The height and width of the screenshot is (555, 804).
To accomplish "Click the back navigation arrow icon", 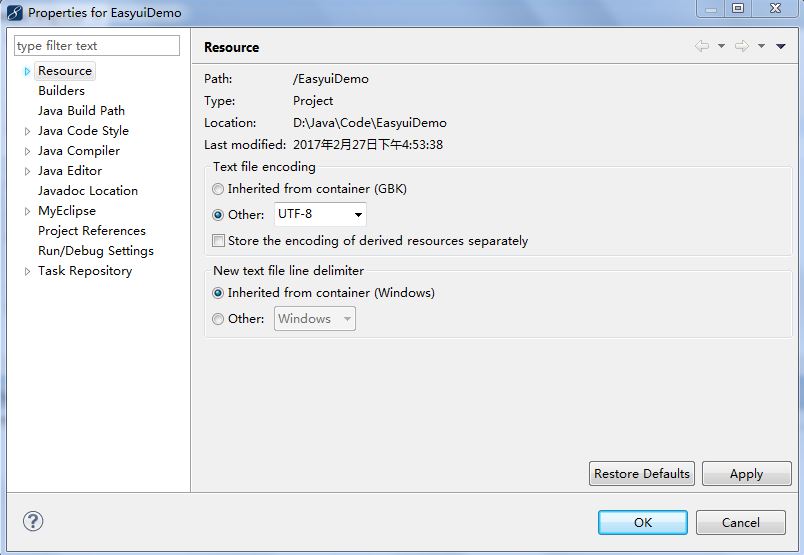I will pyautogui.click(x=701, y=46).
